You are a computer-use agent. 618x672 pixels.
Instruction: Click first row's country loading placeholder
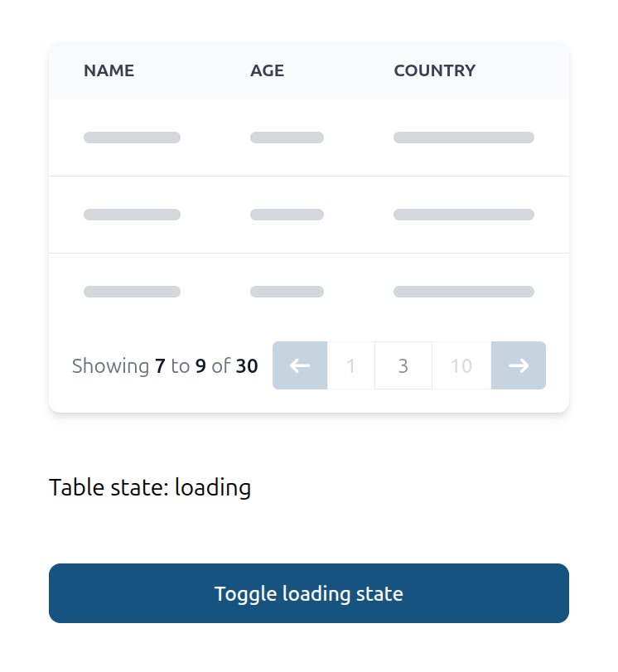tap(463, 138)
